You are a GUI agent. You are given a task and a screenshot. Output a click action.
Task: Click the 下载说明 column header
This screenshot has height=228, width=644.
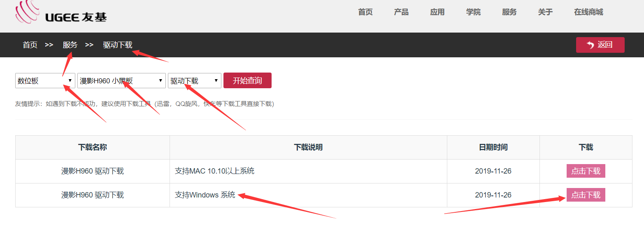[308, 147]
